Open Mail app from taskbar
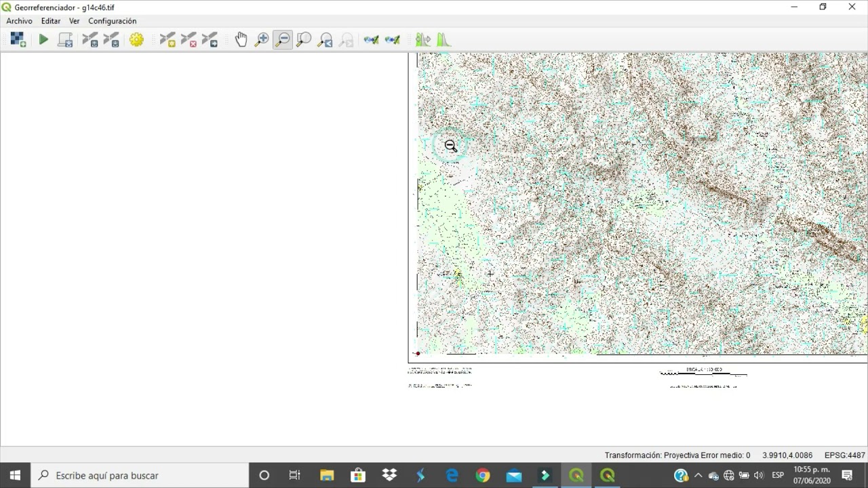The width and height of the screenshot is (868, 488). (x=514, y=475)
